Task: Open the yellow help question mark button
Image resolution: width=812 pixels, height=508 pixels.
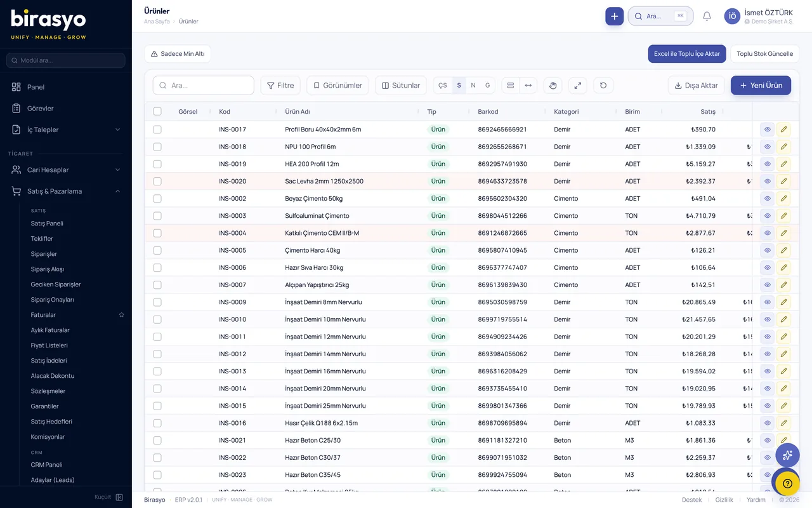Action: (x=787, y=484)
